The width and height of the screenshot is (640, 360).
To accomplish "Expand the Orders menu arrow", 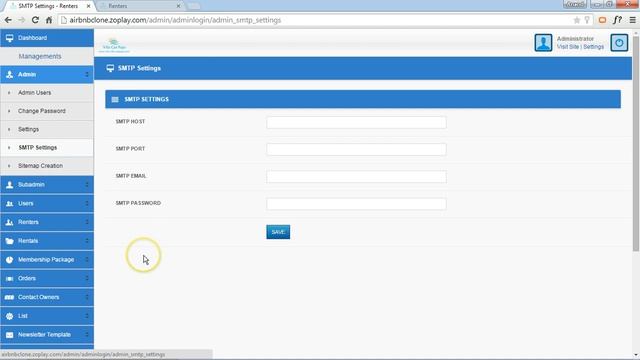I will (87, 279).
